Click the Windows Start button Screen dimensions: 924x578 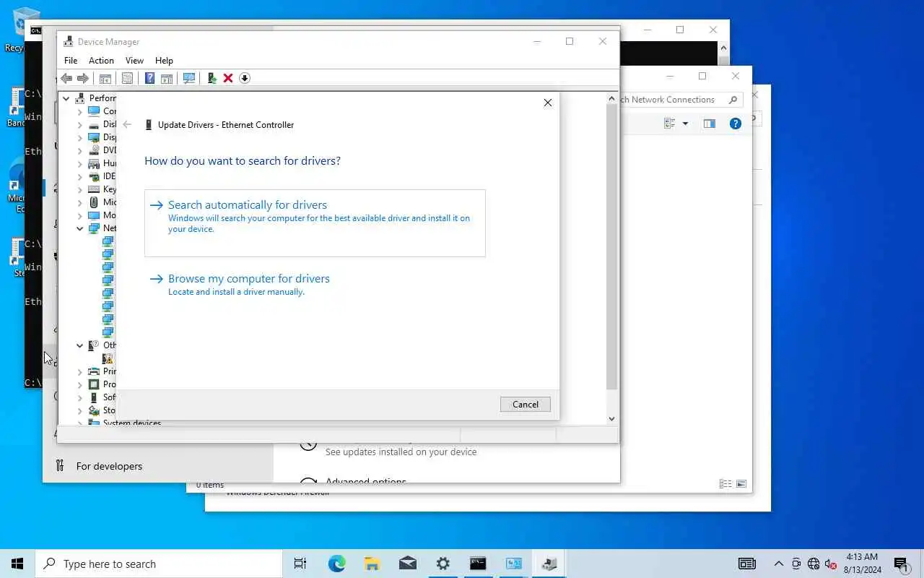pyautogui.click(x=17, y=564)
